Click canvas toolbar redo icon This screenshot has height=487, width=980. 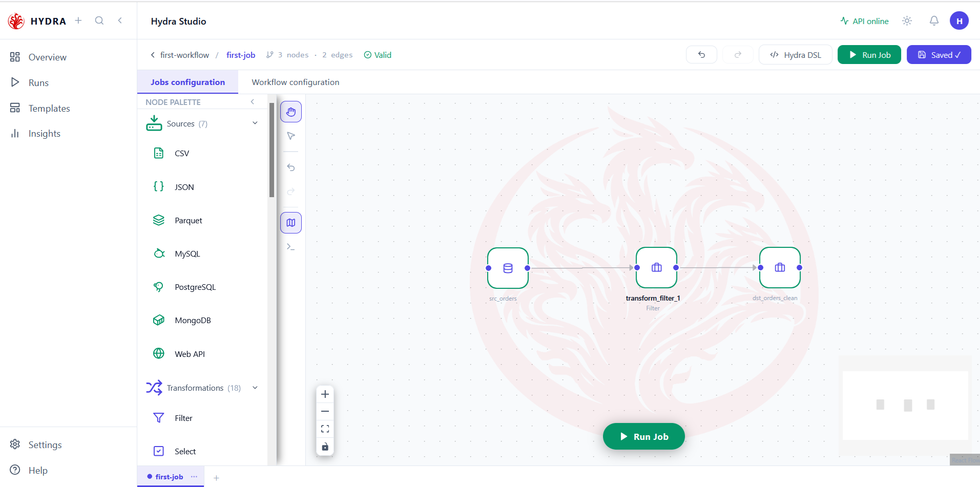pos(291,192)
